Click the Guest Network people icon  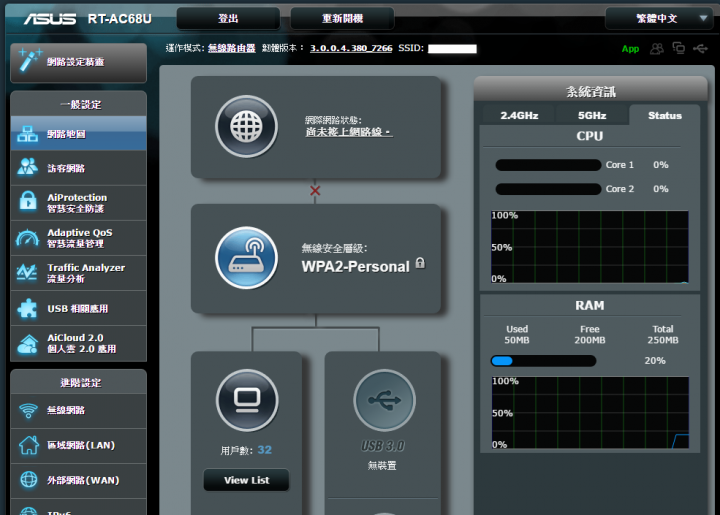(27, 167)
